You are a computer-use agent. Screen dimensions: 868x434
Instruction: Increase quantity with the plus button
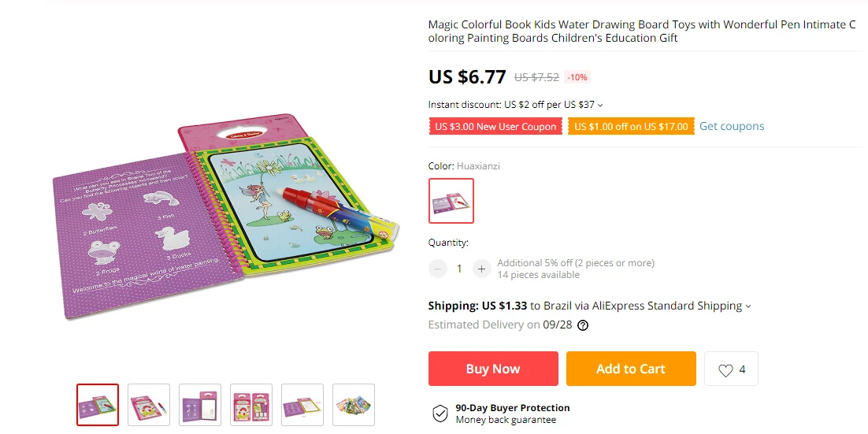point(481,269)
